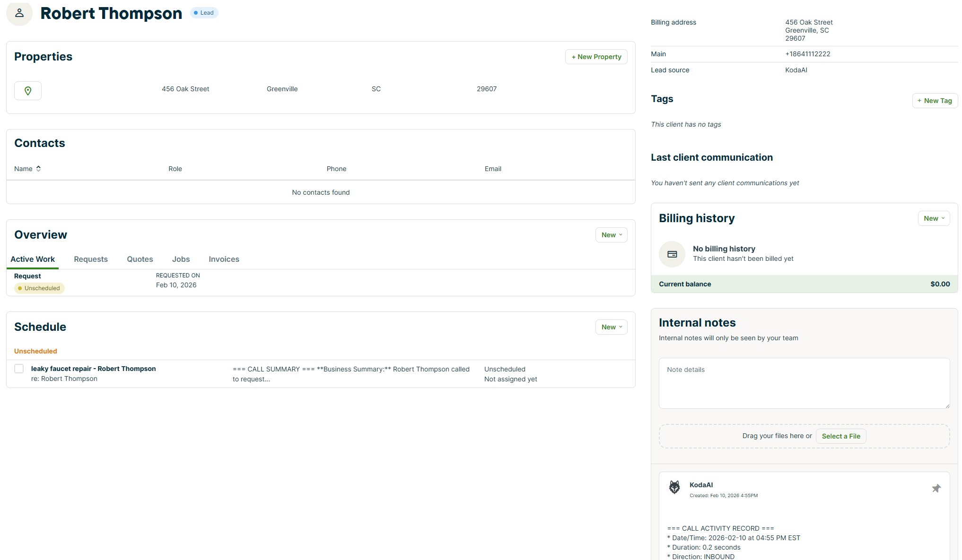Open leaky faucet repair - Robert Thompson
Viewport: 962px width, 560px height.
click(x=93, y=369)
